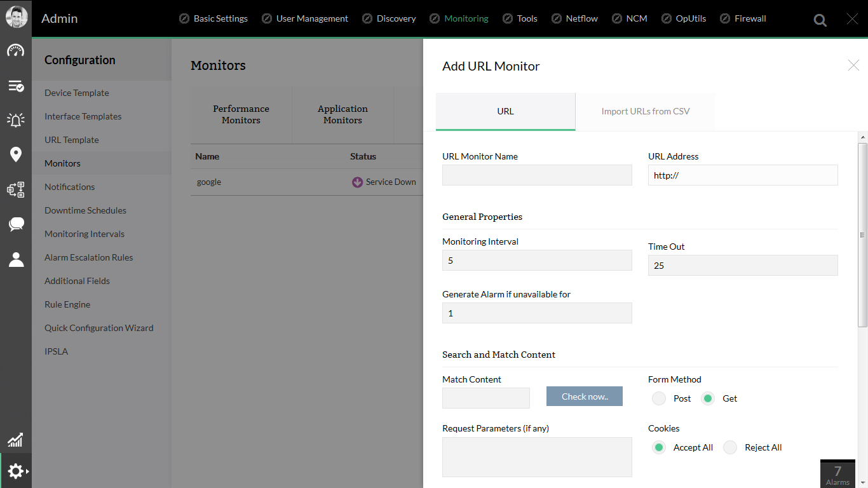Click the search magnifier icon in header

[x=820, y=20]
